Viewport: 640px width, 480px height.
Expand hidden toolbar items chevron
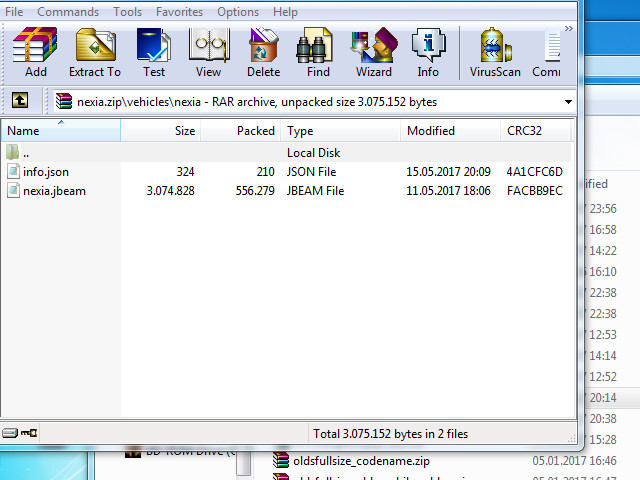point(569,29)
